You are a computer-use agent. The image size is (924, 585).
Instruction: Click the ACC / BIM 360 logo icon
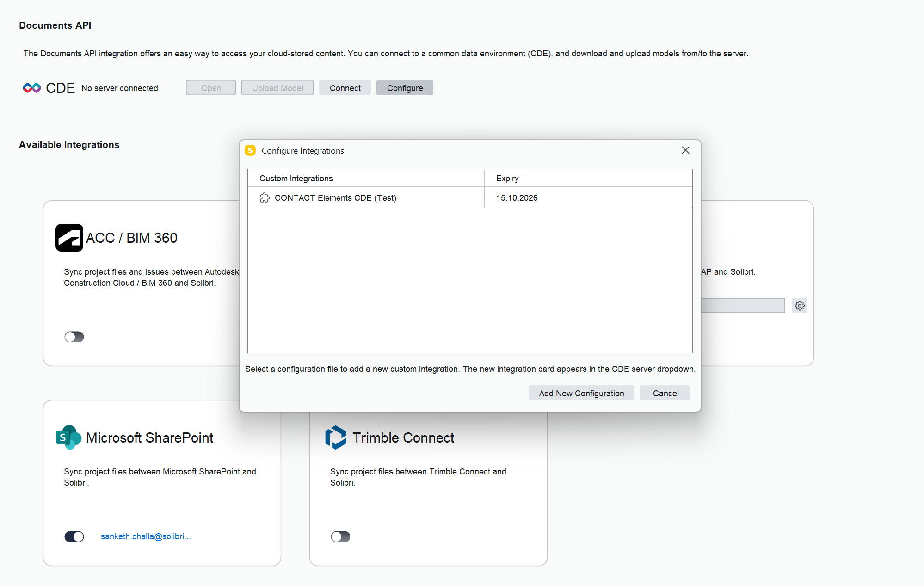pyautogui.click(x=69, y=238)
